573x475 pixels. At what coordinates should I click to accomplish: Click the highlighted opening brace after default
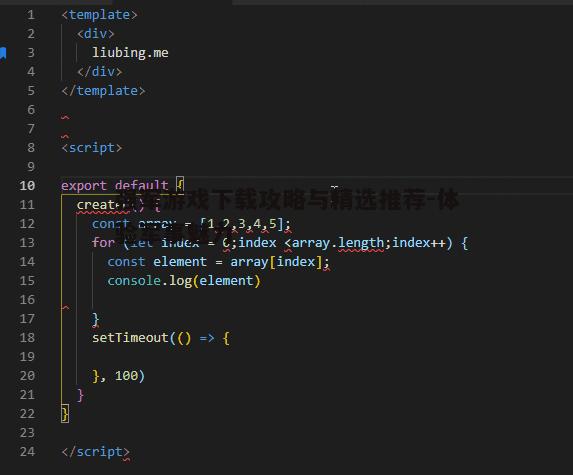[180, 185]
